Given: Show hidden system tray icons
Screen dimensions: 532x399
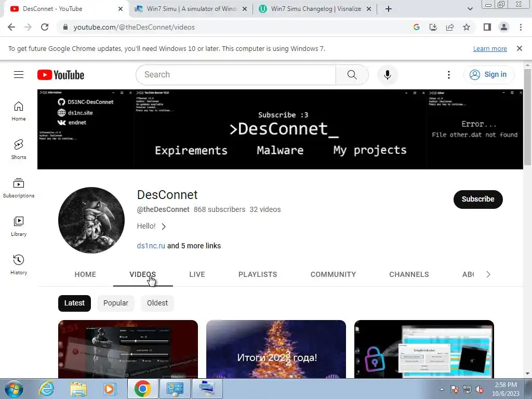Looking at the screenshot, I should click(x=442, y=389).
